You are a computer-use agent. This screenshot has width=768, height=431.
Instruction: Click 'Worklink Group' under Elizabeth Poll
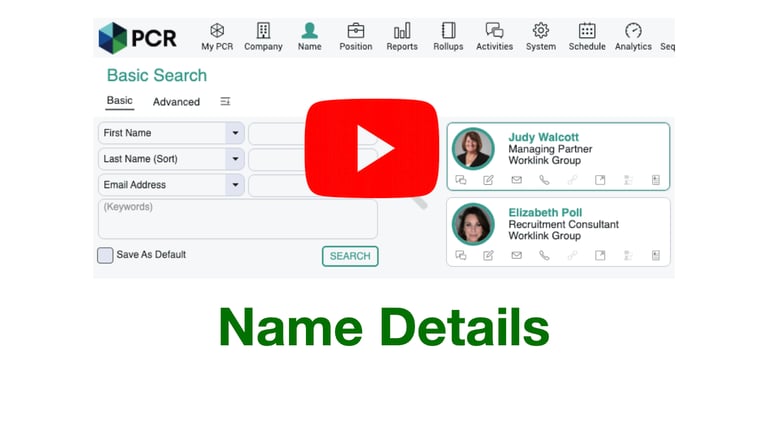click(545, 236)
